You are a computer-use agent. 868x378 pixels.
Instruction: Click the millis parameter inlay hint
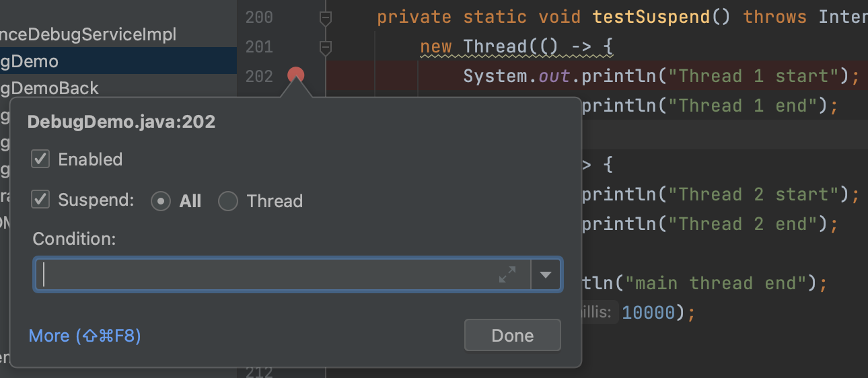click(595, 312)
